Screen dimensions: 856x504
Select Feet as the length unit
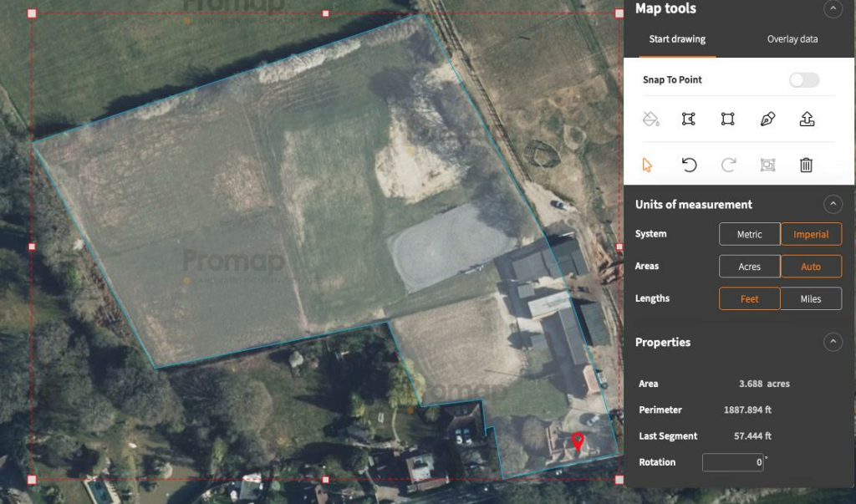[x=749, y=298]
